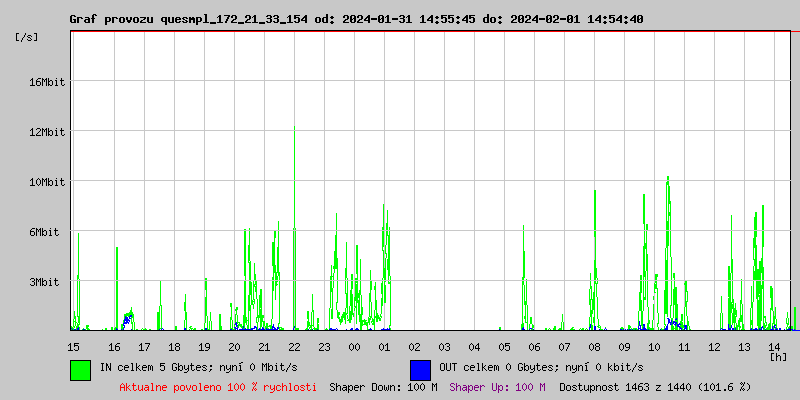Click the purple 'Shaper Up: 100 M' text

pos(497,387)
